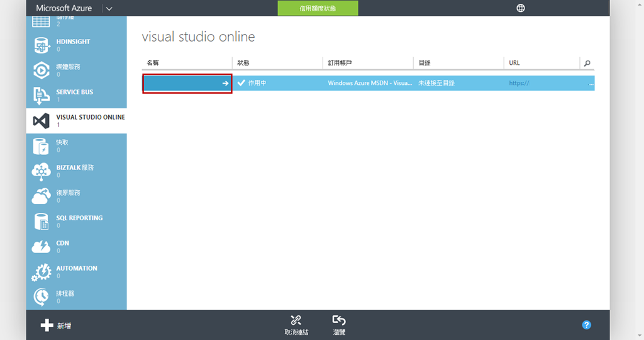Open the Scheduler (排程器) clock icon
The height and width of the screenshot is (340, 644).
click(x=41, y=297)
